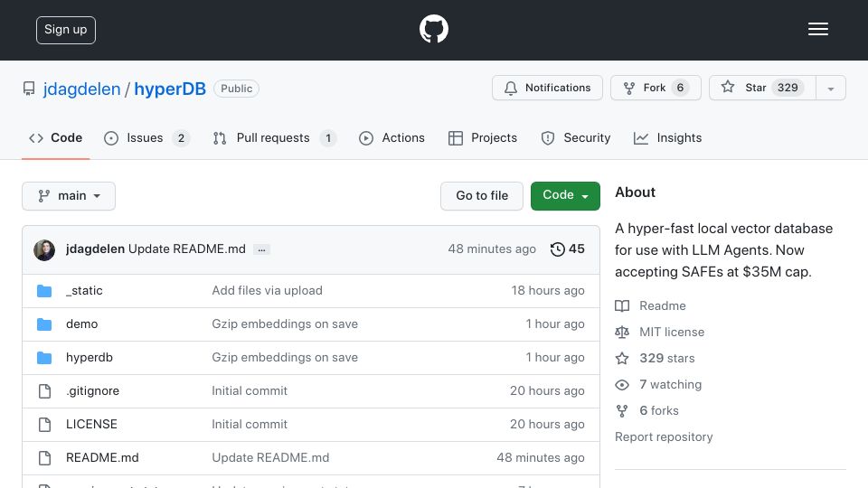Open the Projects tab
The width and height of the screenshot is (868, 488).
[483, 137]
